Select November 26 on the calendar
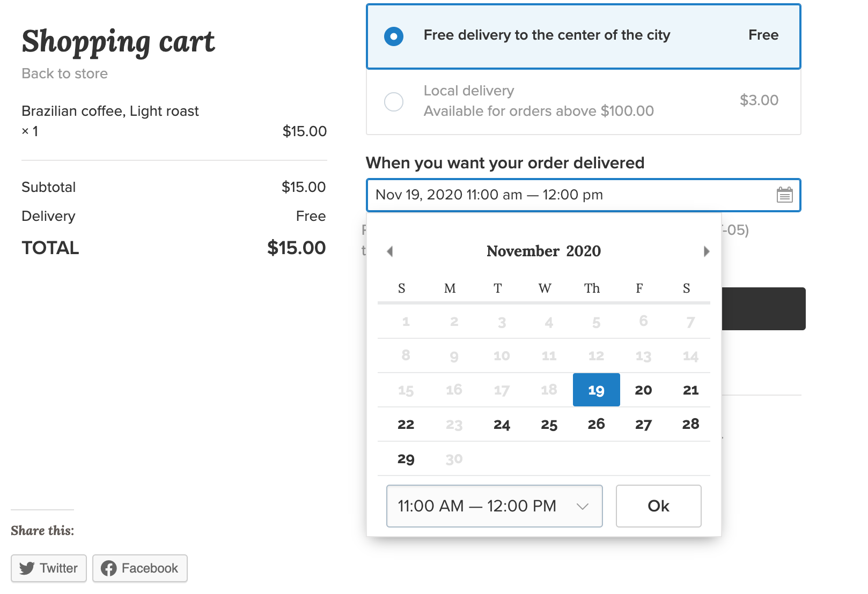Screen dimensions: 868x594 point(596,424)
